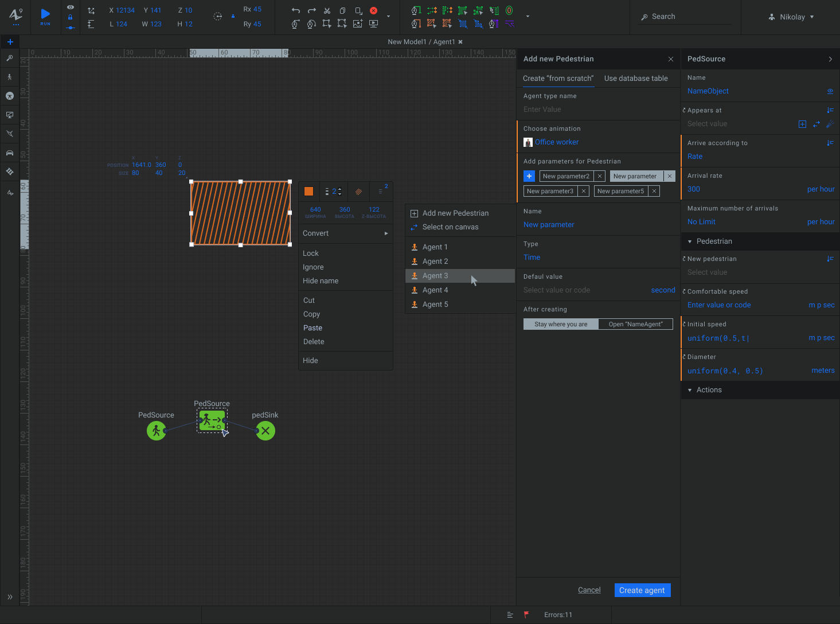Click the orange fill color swatch
This screenshot has height=624, width=840.
(308, 192)
